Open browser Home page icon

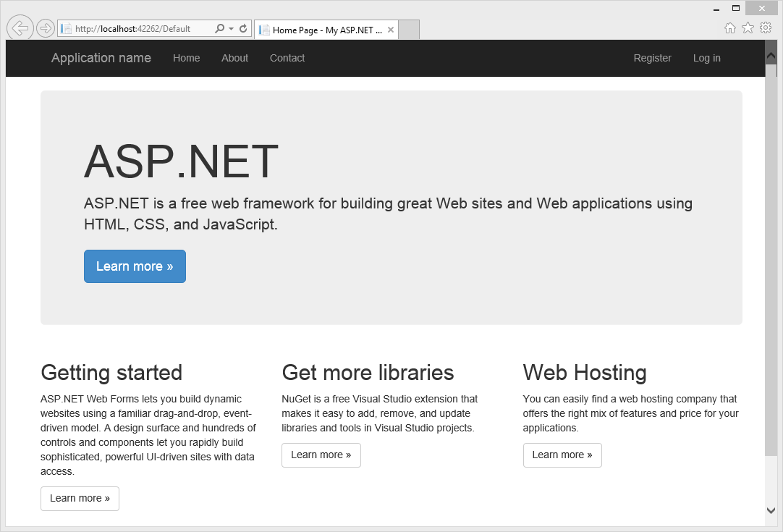click(x=730, y=28)
